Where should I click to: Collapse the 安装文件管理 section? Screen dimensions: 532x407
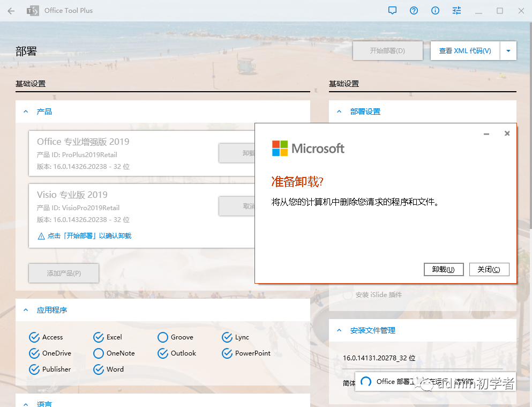[339, 330]
